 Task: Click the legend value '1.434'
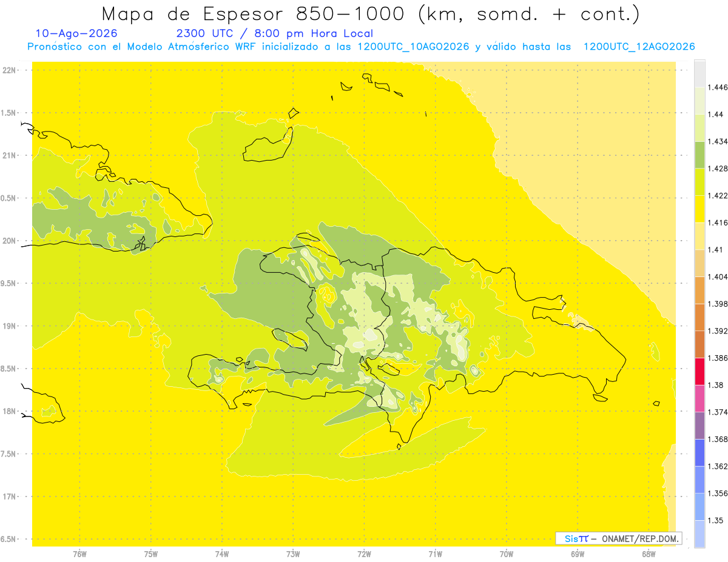(718, 141)
